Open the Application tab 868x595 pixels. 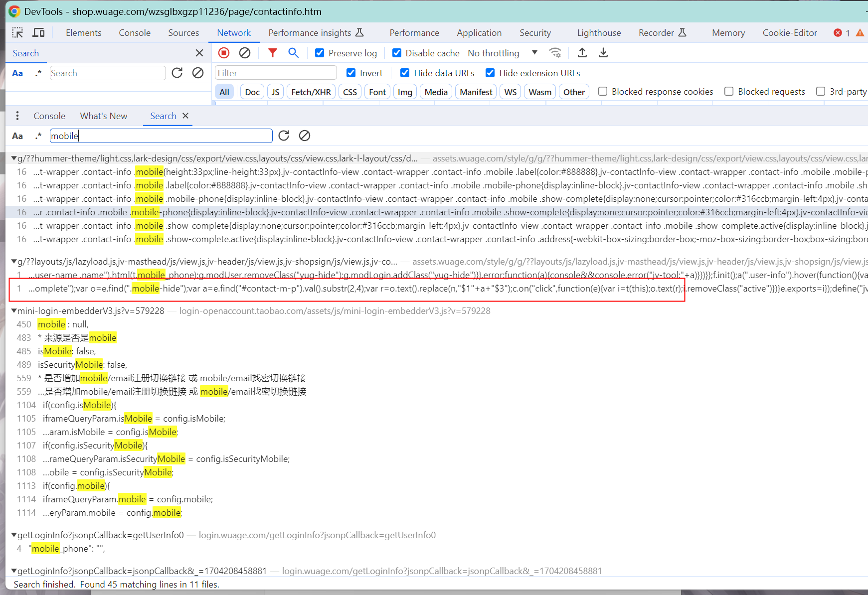point(479,33)
